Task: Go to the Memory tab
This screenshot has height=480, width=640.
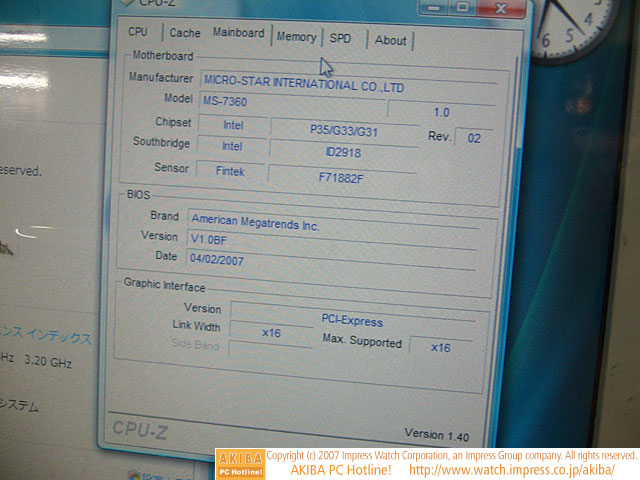Action: [x=296, y=37]
